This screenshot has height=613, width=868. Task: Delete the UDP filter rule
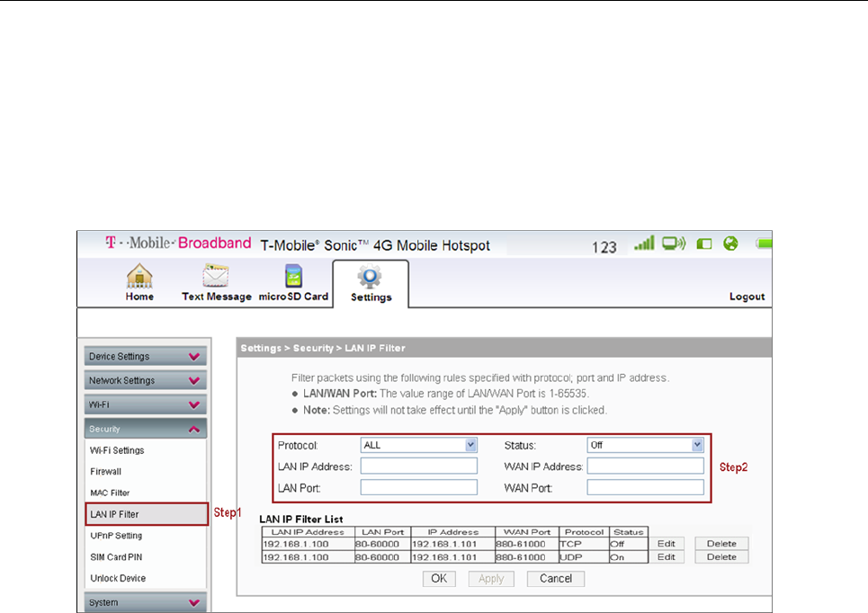click(x=722, y=557)
